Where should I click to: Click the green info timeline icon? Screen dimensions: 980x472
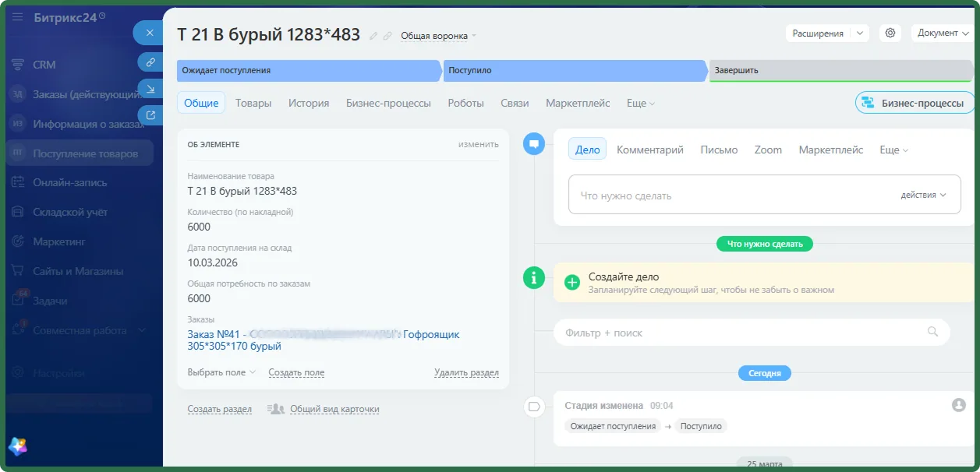click(x=534, y=277)
